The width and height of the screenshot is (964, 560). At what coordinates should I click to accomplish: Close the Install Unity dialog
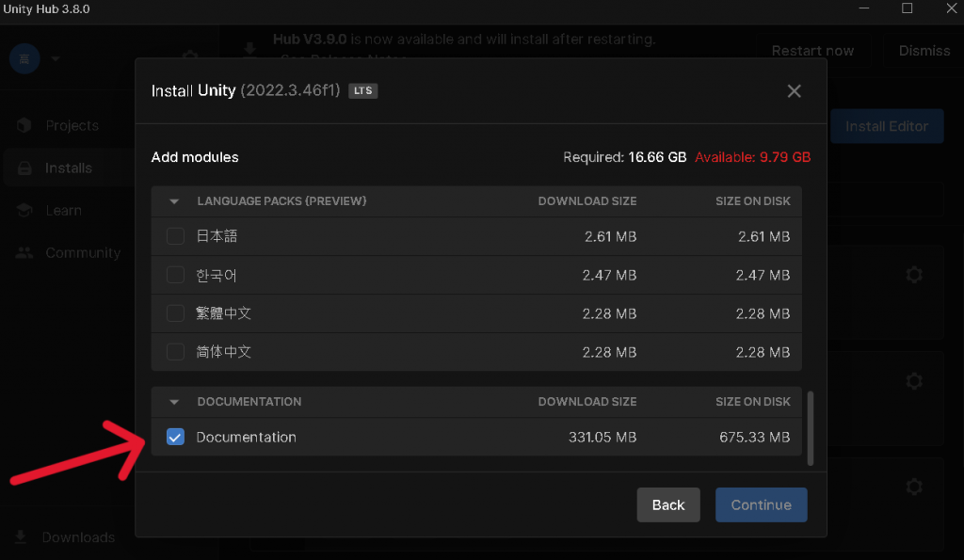[795, 91]
